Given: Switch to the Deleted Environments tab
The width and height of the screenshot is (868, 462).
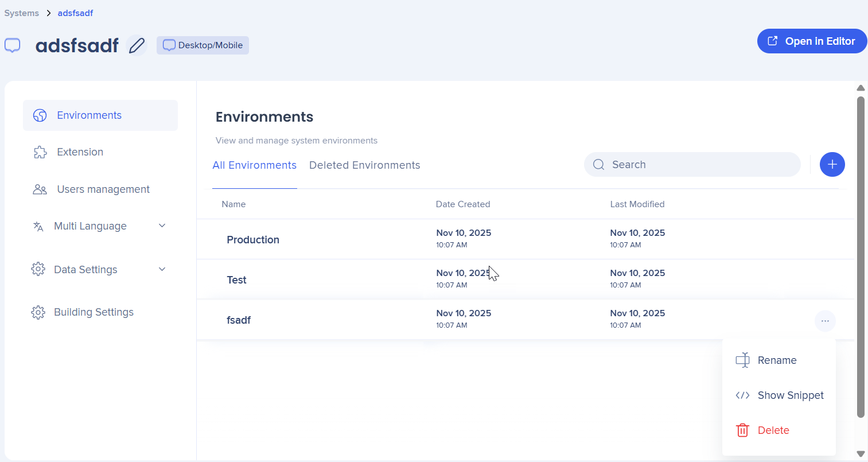Looking at the screenshot, I should click(x=364, y=165).
